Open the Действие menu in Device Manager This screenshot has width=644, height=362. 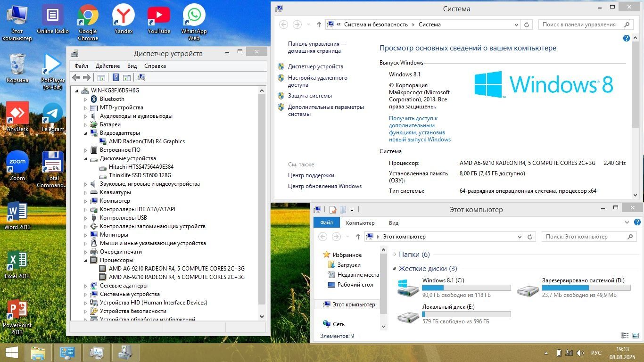[x=107, y=66]
